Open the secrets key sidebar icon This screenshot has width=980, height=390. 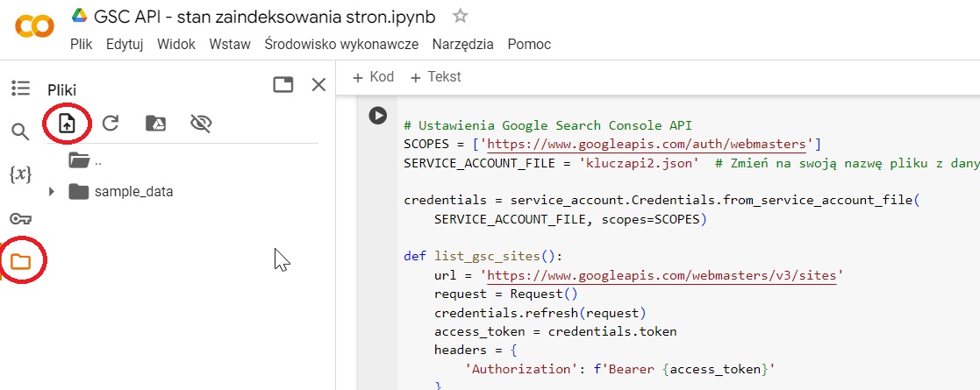pyautogui.click(x=21, y=218)
